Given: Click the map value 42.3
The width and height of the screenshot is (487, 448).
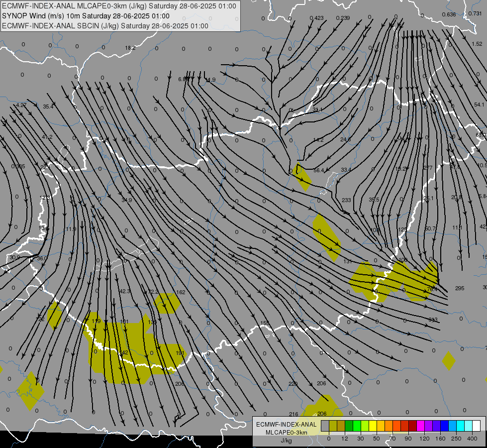Looking at the screenshot, I should (x=125, y=291).
